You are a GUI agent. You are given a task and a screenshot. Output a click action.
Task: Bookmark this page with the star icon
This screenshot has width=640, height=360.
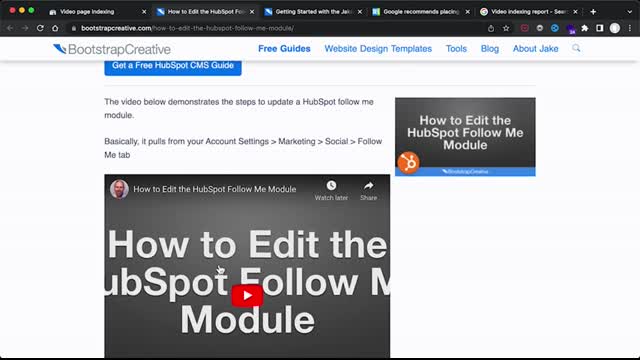[x=506, y=28]
